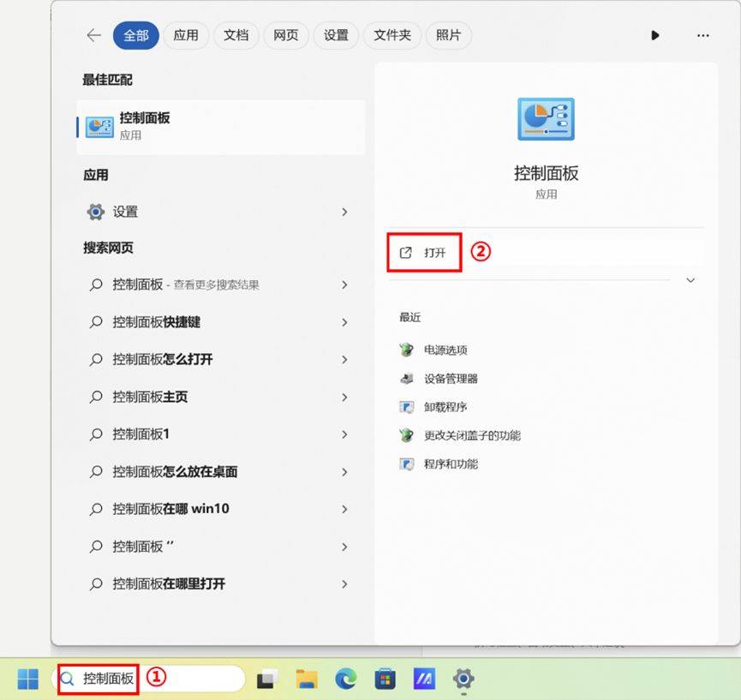Click the 更改关闭盖子的功能 icon
Screen dimensions: 741x700
[x=406, y=435]
